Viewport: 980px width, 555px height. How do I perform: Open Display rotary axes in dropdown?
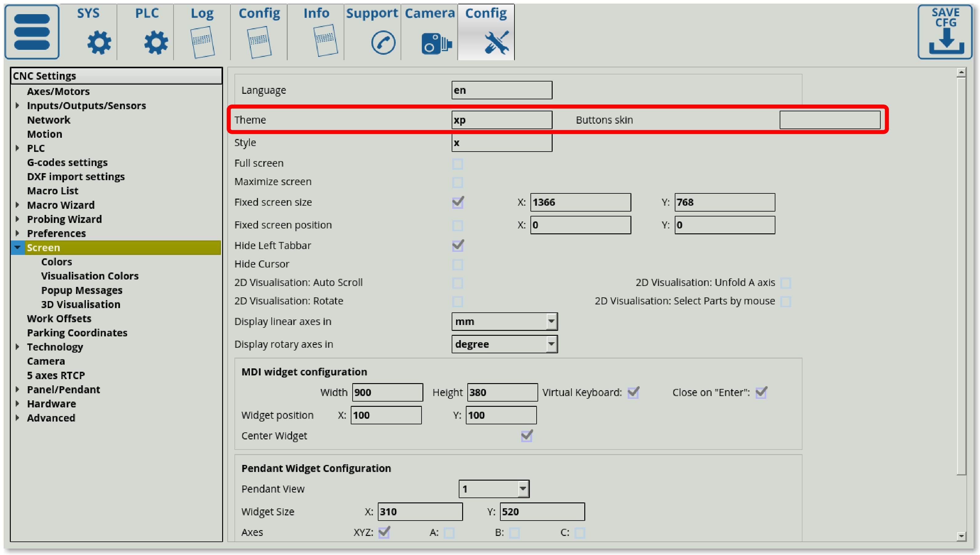(x=551, y=344)
